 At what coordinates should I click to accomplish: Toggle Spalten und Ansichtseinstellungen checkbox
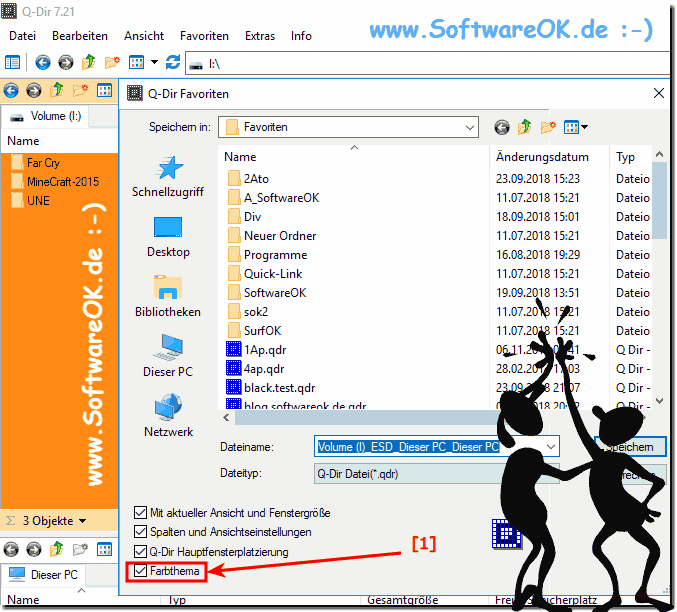pyautogui.click(x=140, y=532)
